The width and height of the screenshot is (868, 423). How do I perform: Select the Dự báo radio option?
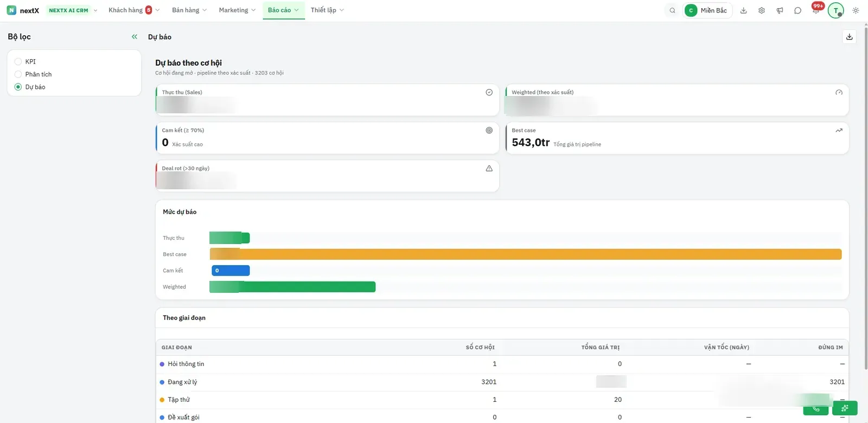(x=18, y=87)
